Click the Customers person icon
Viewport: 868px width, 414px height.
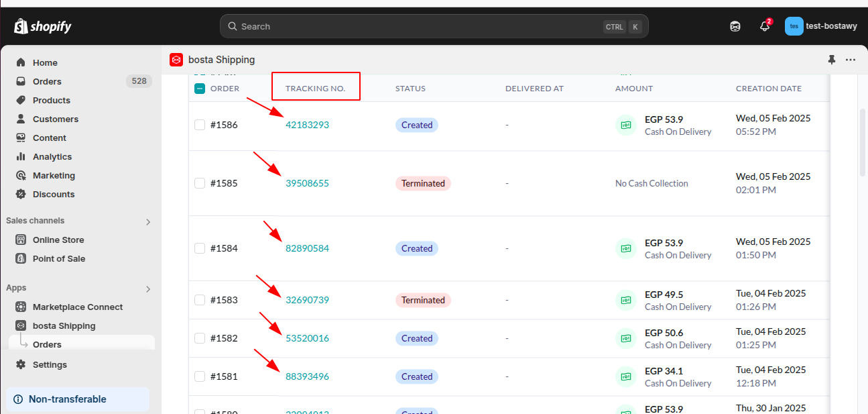click(x=21, y=119)
